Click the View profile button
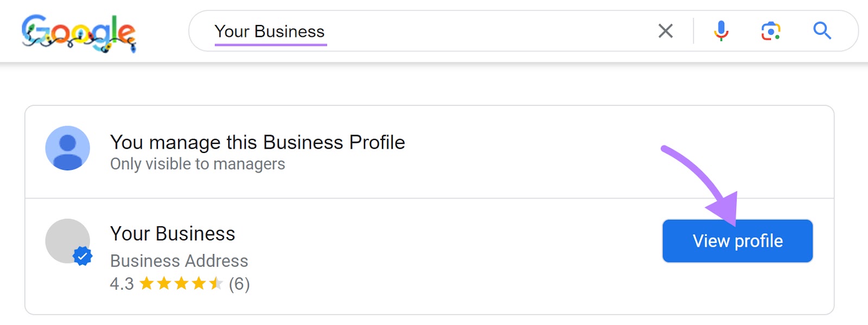Screen dimensions: 868x325 [x=737, y=241]
